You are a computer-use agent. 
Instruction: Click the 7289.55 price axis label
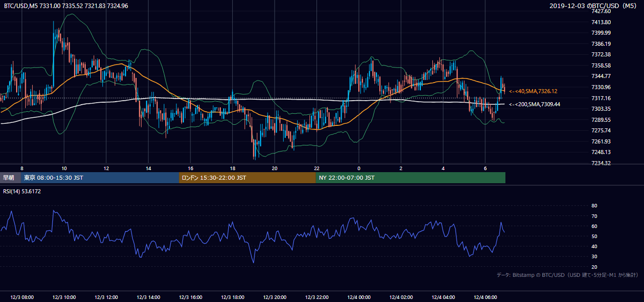[x=601, y=120]
